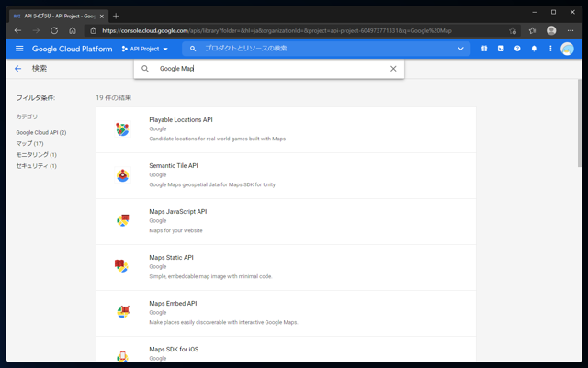The image size is (588, 368).
Task: Click the page vertical scrollbar thumb
Action: [580, 123]
